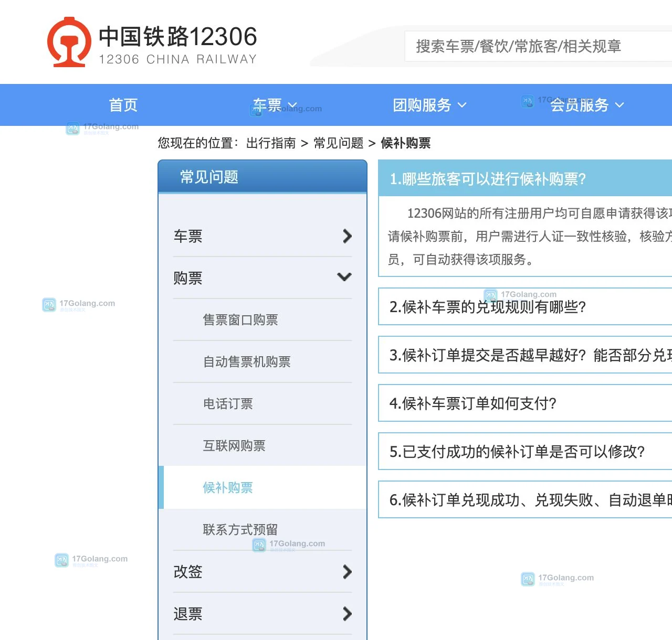Focus the ticket search input field
This screenshot has height=640, width=672.
pyautogui.click(x=538, y=46)
